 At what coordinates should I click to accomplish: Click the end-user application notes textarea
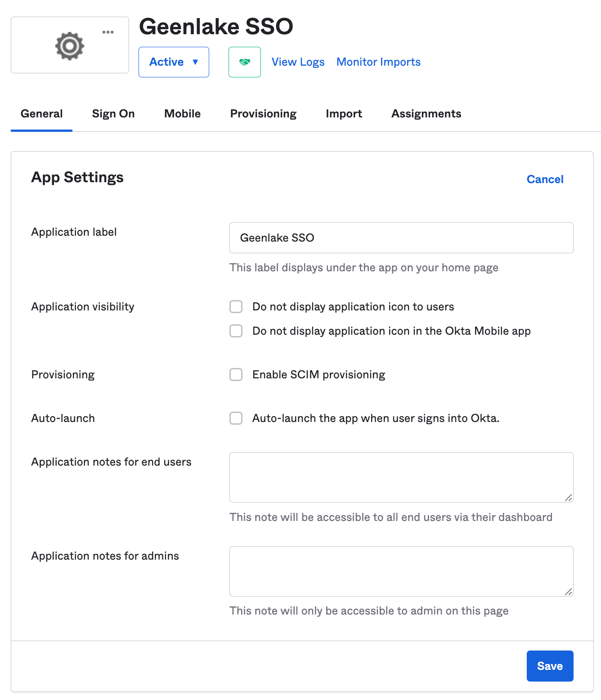coord(401,477)
